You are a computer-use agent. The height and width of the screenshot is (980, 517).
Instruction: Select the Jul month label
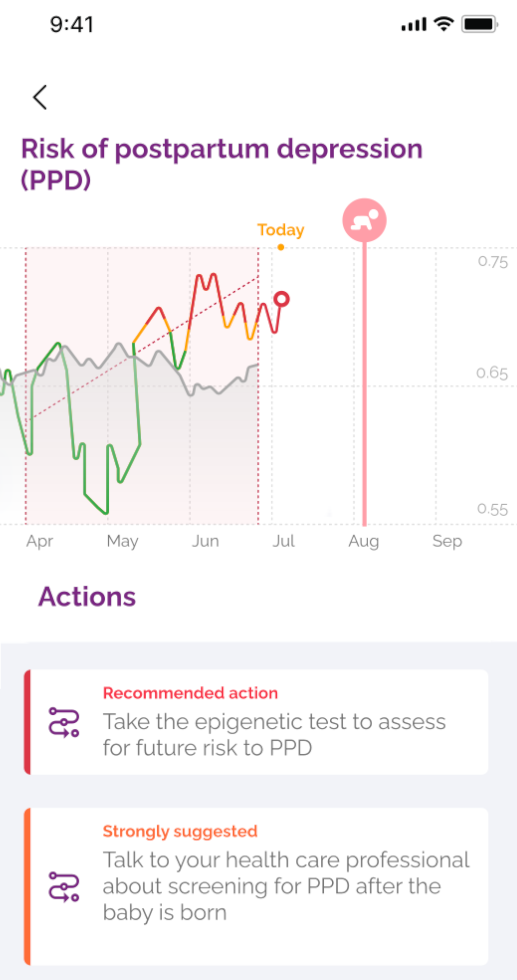(x=283, y=541)
